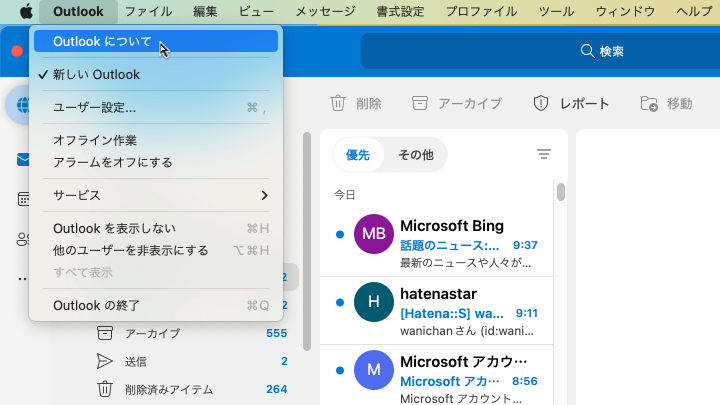Viewport: 720px width, 405px height.
Task: Open the メッセージ menu
Action: 325,11
